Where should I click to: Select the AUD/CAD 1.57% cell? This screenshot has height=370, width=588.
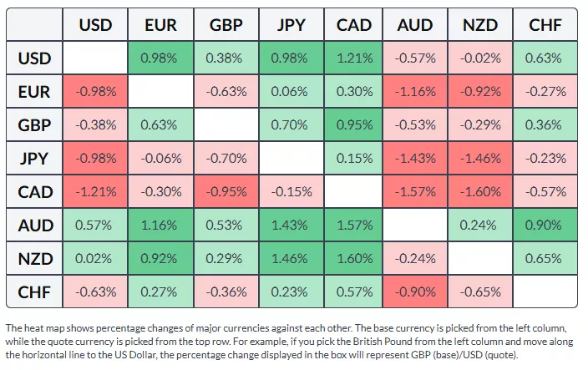(354, 226)
